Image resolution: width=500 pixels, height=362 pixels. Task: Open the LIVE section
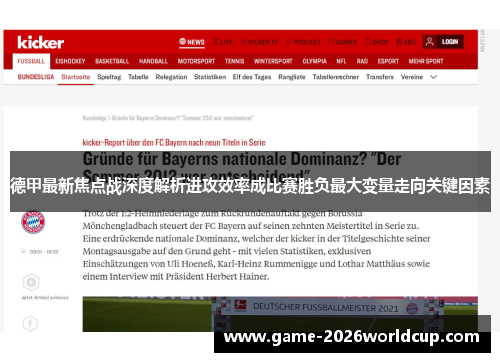223,42
